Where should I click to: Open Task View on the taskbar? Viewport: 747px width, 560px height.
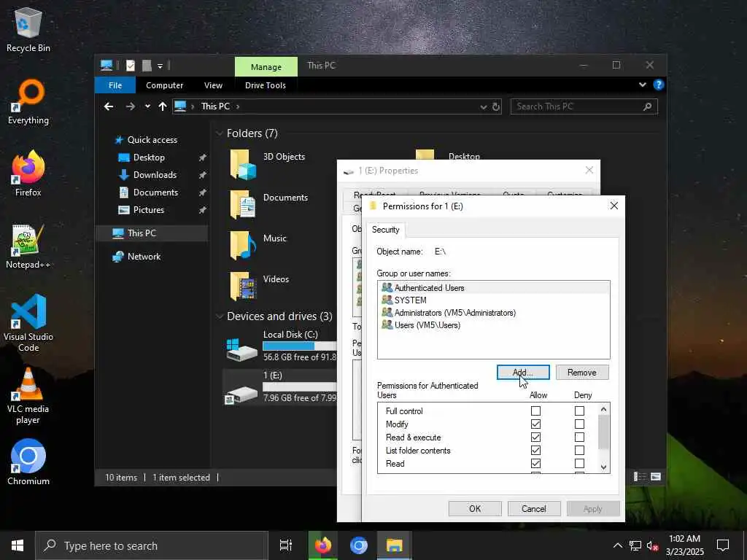285,545
